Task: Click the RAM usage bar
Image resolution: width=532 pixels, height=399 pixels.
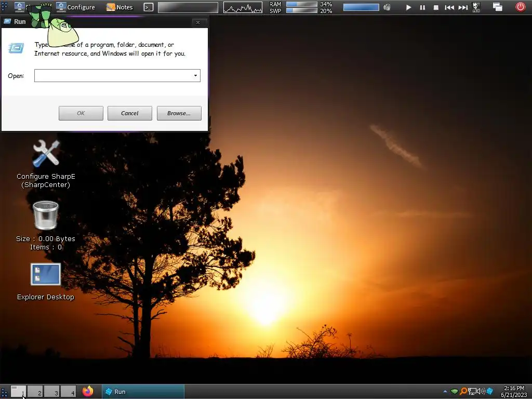Action: click(301, 4)
